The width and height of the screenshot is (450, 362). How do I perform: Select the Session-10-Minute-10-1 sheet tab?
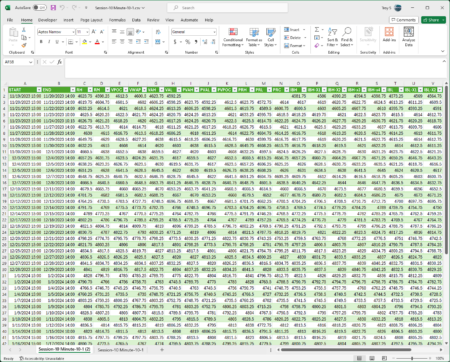point(121,350)
